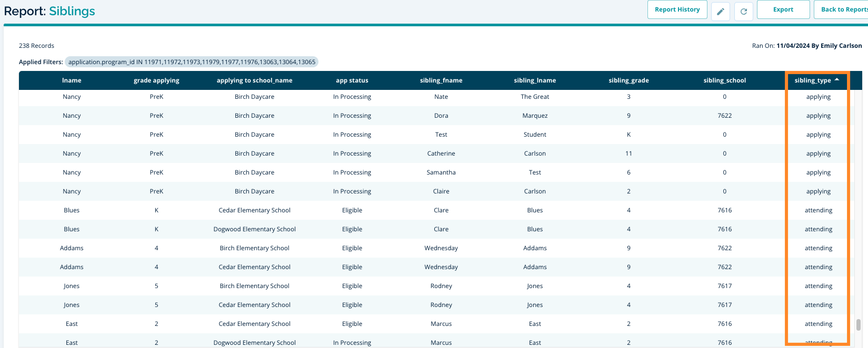868x348 pixels.
Task: Sort by sibling_fname column header
Action: [441, 80]
